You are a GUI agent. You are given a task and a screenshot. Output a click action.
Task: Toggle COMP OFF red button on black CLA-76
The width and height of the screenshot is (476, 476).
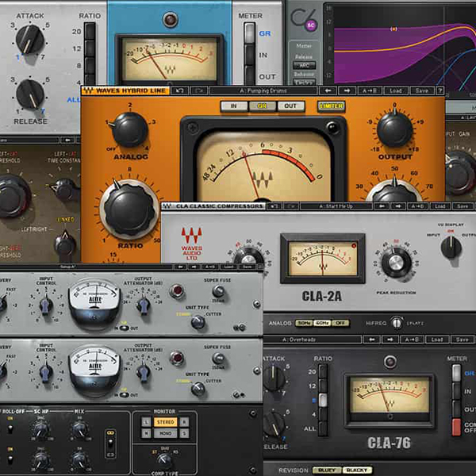tap(456, 427)
